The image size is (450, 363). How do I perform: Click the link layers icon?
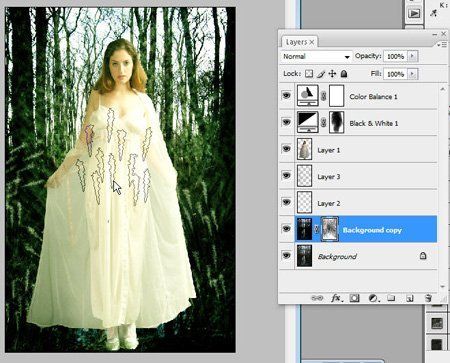click(x=317, y=298)
